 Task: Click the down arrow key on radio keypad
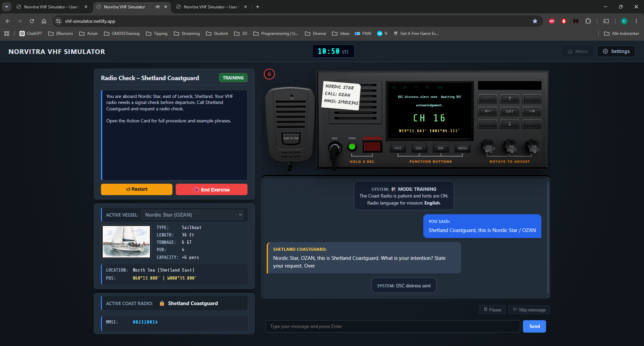510,124
